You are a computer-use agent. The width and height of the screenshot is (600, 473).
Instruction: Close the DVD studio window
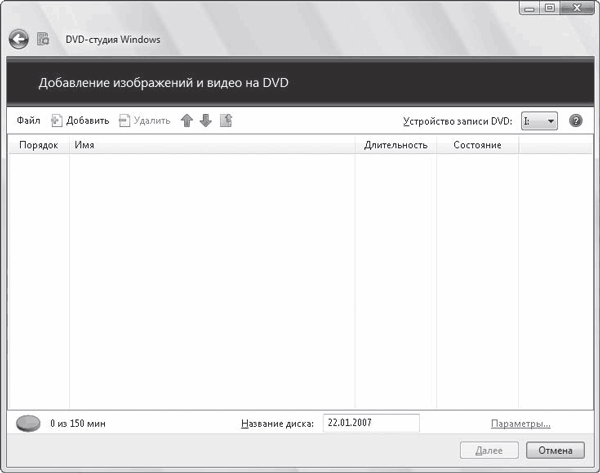coord(577,8)
